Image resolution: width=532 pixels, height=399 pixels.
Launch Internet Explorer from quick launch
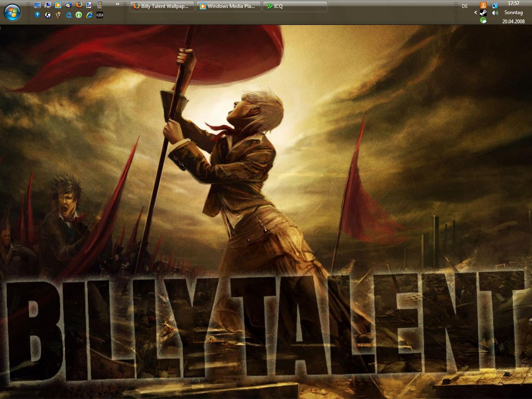point(89,15)
